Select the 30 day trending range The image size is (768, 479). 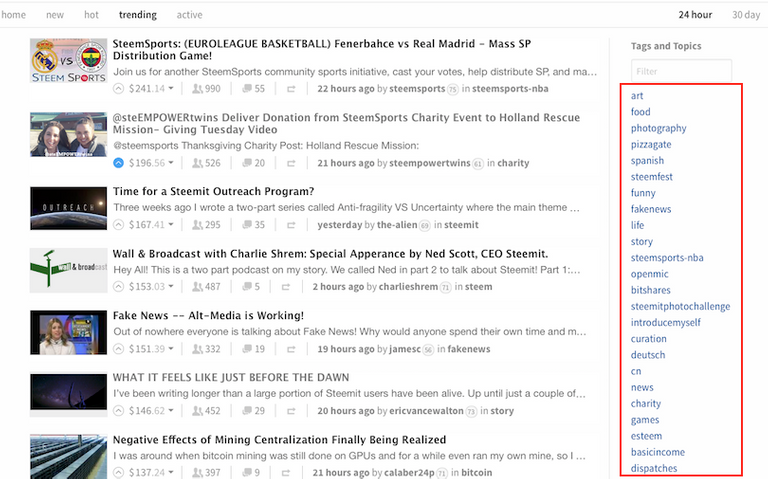(746, 15)
